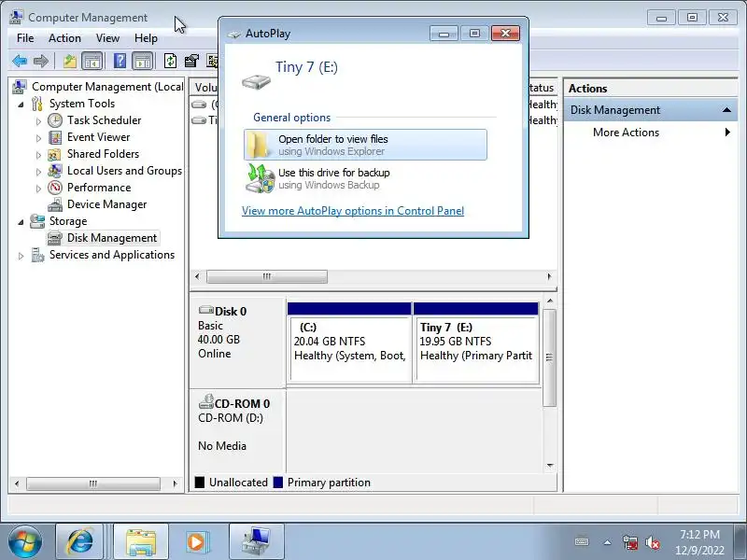Viewport: 747px width, 560px height.
Task: Click the CD-ROM 0 label box
Action: [238, 431]
